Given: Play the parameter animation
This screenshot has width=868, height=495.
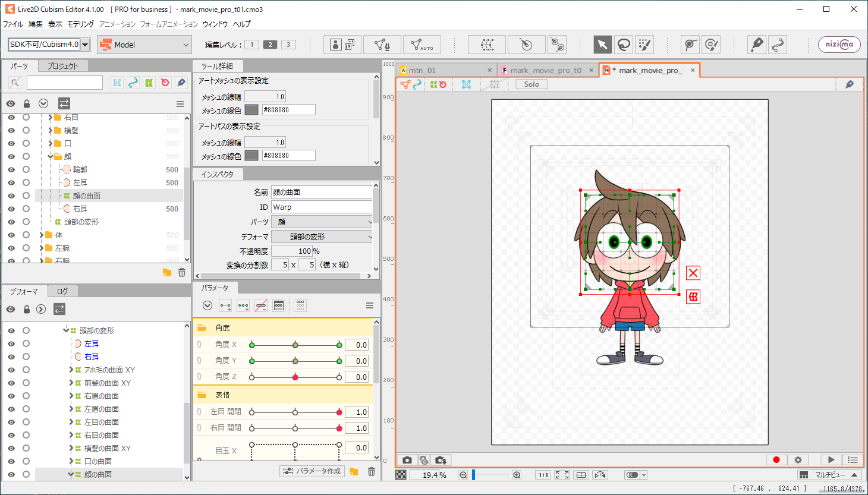Looking at the screenshot, I should [x=831, y=460].
